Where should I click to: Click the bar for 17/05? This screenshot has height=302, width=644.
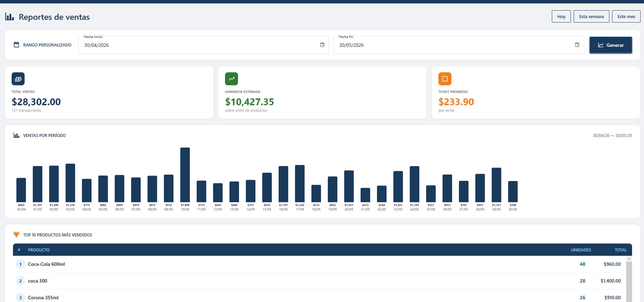coord(300,183)
